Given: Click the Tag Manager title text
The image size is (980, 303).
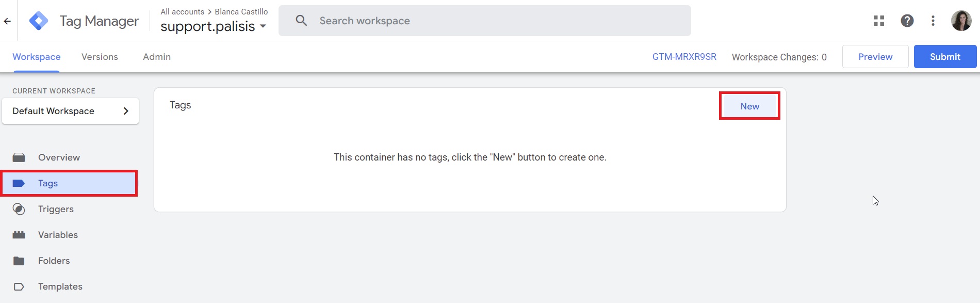Looking at the screenshot, I should coord(99,21).
